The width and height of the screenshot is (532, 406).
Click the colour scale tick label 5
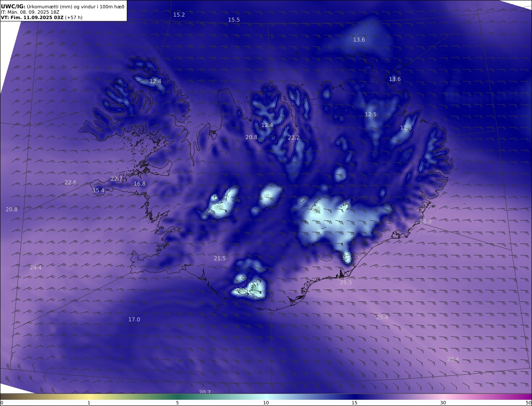[x=177, y=403]
